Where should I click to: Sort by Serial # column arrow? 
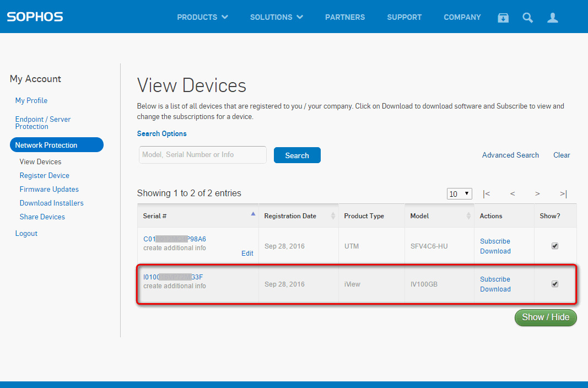[x=253, y=214]
